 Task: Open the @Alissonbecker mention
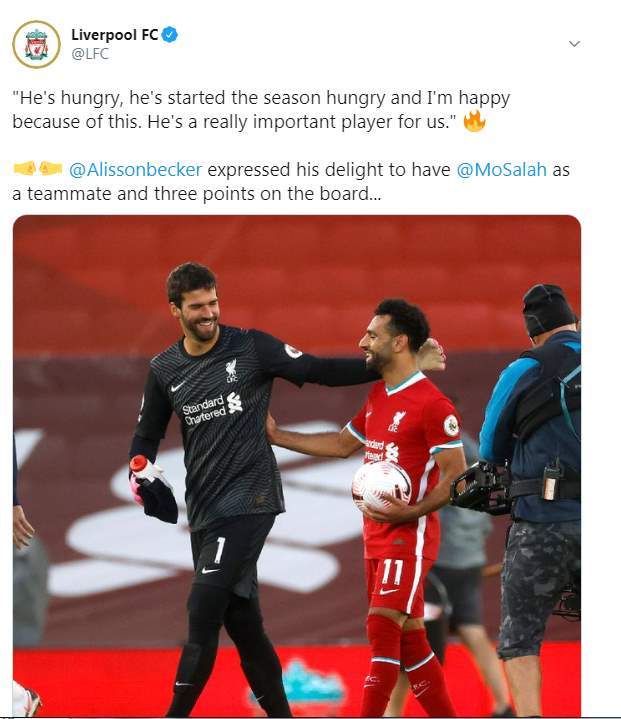tap(135, 170)
